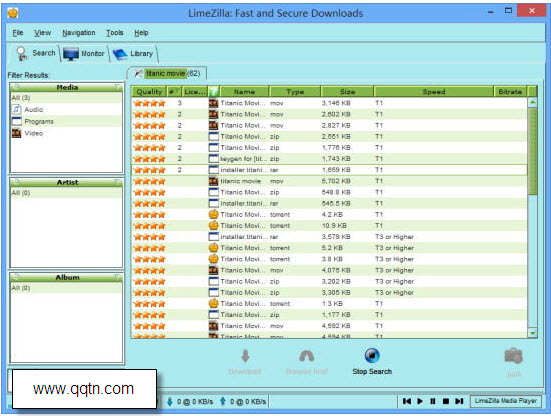Sort results by License column header
This screenshot has height=416, width=551.
(195, 92)
